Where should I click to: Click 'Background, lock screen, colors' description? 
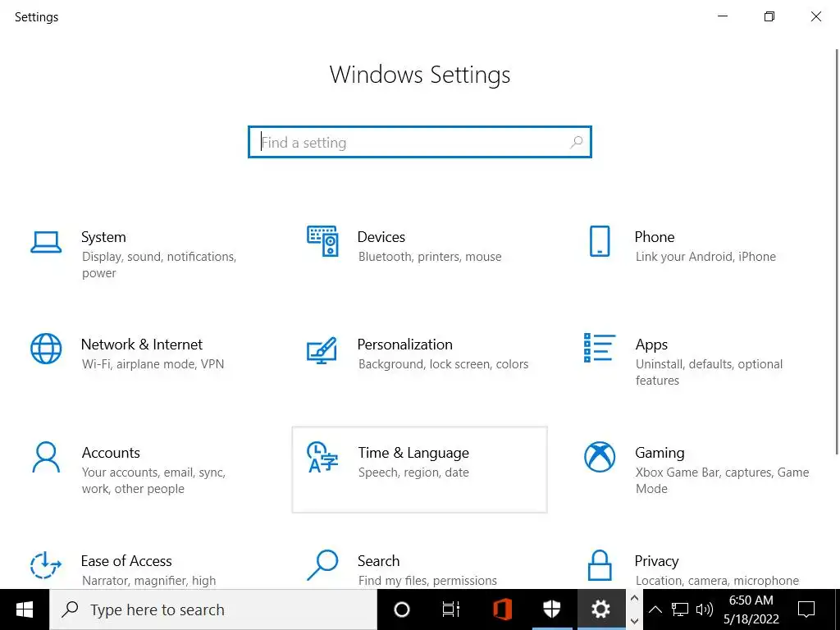tap(443, 363)
